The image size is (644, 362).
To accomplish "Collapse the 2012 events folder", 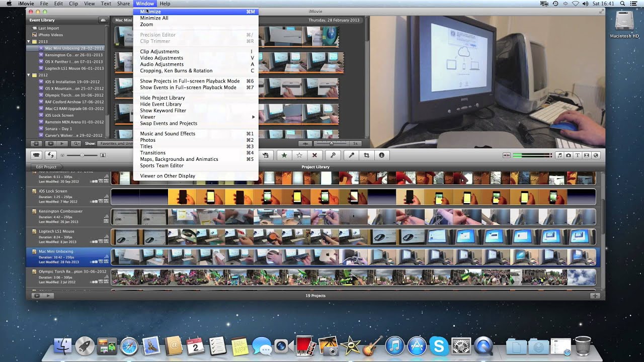I will click(29, 75).
